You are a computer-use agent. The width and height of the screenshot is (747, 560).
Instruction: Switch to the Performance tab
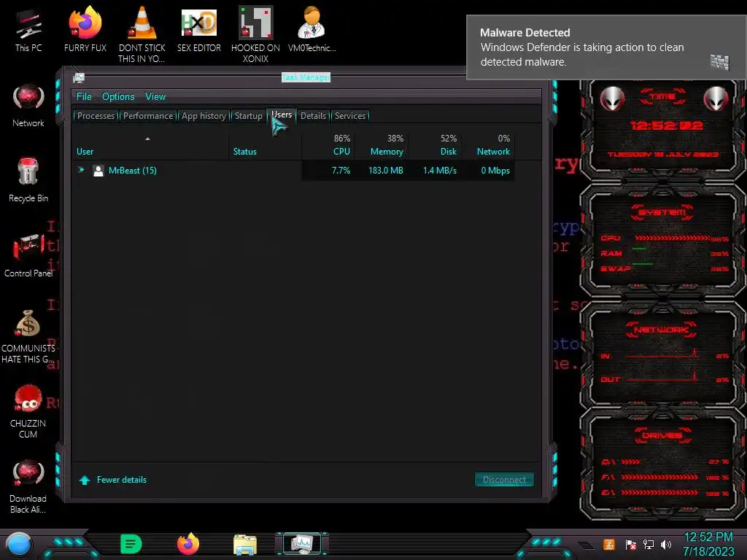148,116
